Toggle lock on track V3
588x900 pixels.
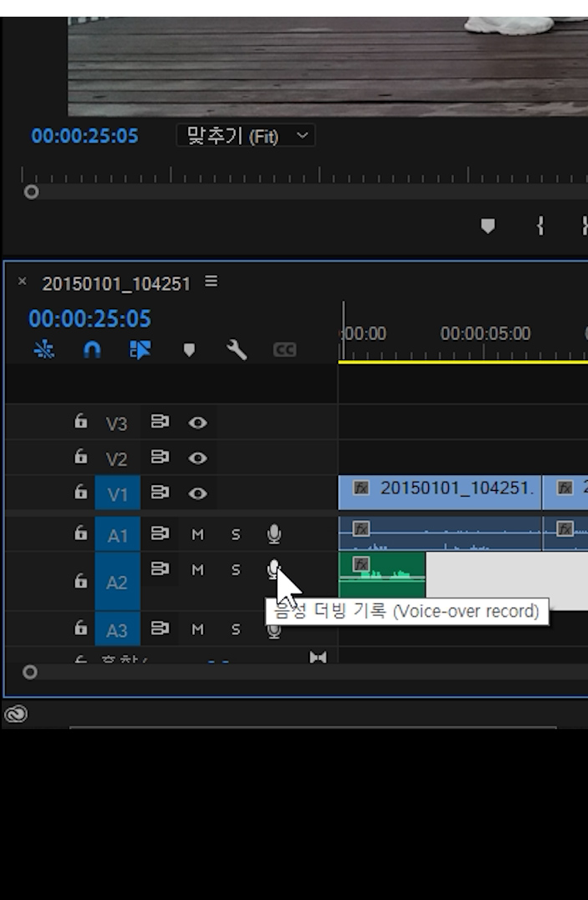pos(81,422)
